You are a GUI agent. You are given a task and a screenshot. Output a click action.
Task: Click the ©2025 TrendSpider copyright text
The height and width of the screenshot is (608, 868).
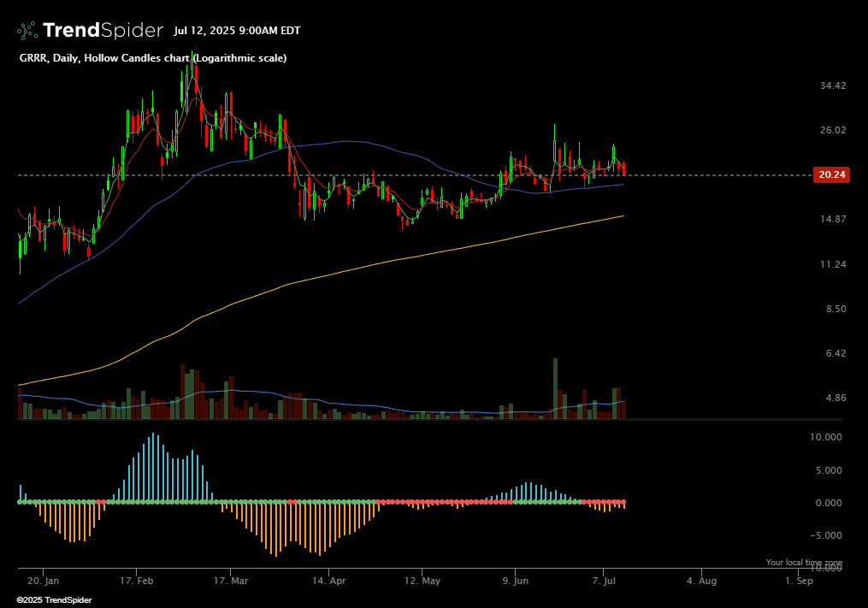click(x=54, y=600)
